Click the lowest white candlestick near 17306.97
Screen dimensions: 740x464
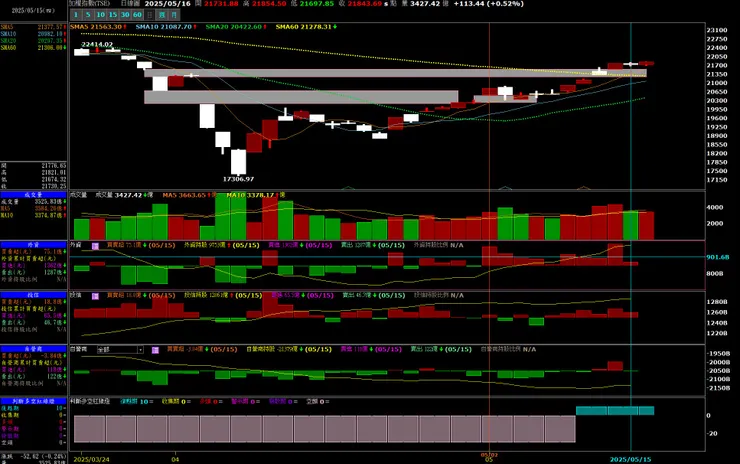(x=238, y=162)
